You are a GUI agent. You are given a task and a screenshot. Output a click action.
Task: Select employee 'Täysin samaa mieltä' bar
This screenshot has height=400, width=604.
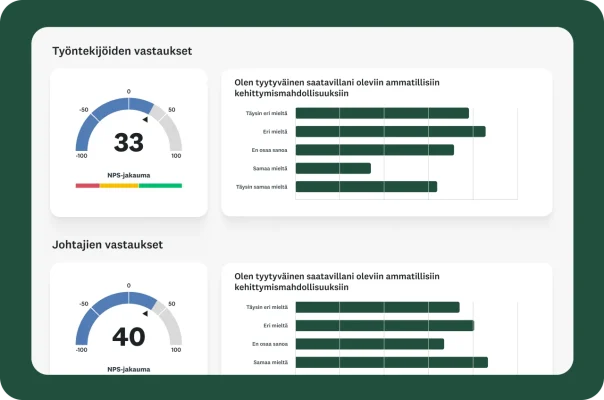(x=366, y=186)
